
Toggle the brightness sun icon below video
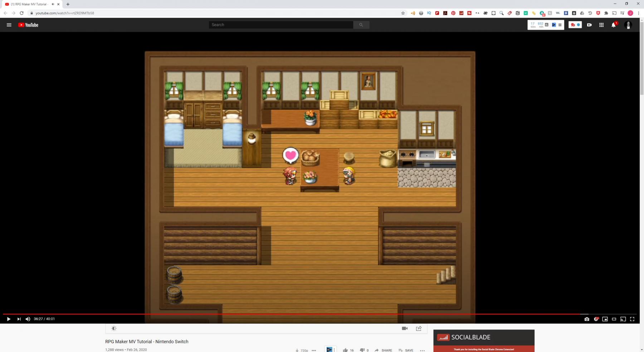click(114, 328)
